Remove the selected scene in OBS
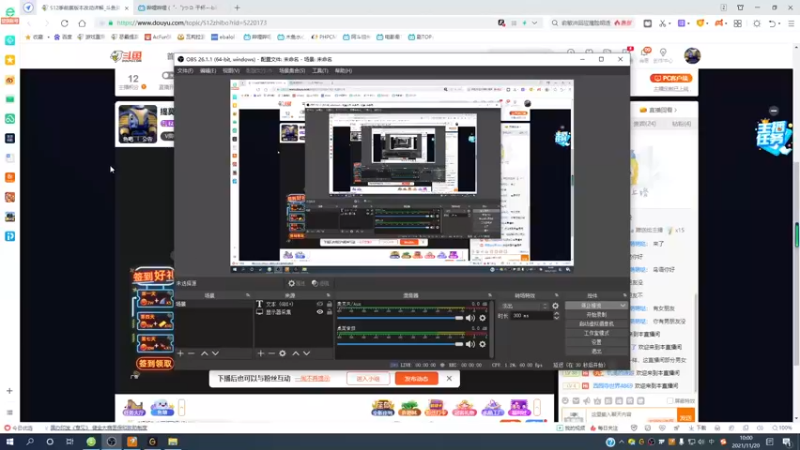The height and width of the screenshot is (450, 800). click(x=191, y=353)
